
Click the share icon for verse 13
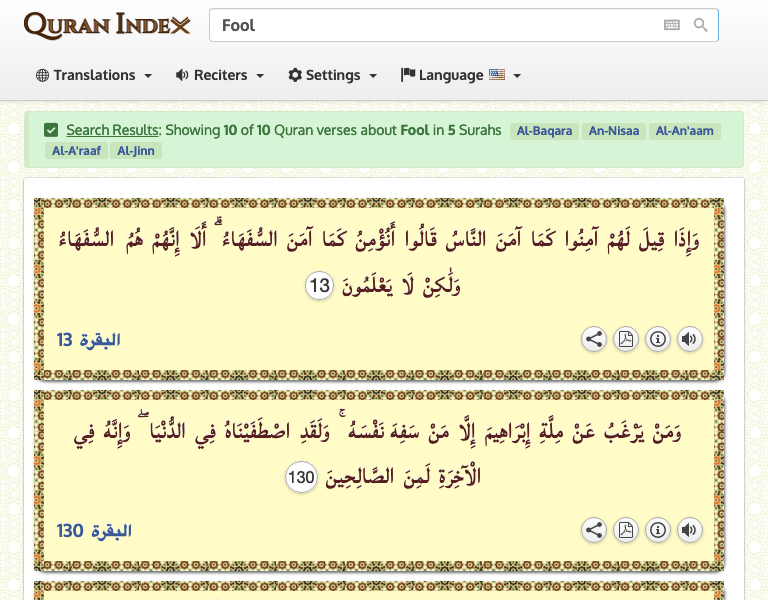594,339
